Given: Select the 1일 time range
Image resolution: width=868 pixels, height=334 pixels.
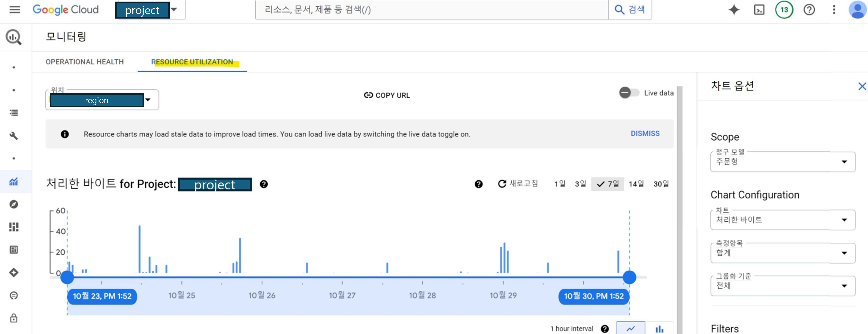Looking at the screenshot, I should (560, 184).
